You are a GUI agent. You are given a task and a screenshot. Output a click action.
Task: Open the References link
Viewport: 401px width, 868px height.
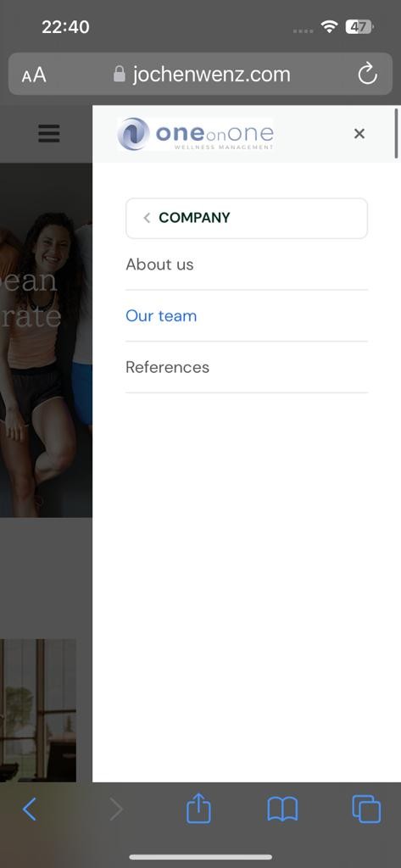click(167, 368)
